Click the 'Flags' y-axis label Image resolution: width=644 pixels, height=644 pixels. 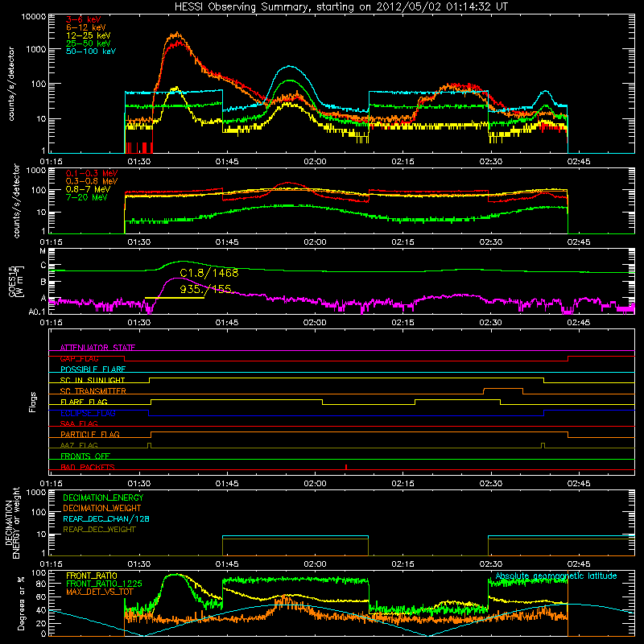pyautogui.click(x=33, y=402)
